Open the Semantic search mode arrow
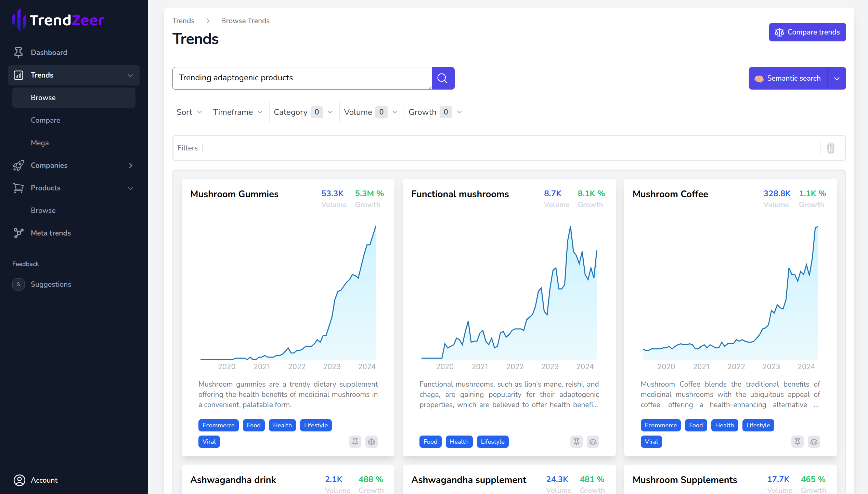 tap(837, 78)
